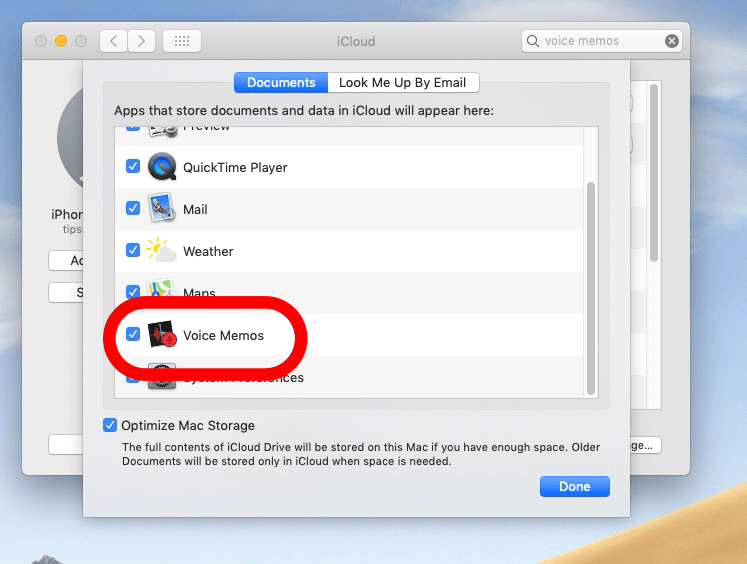
Task: Click the Maps app icon
Action: pos(162,291)
